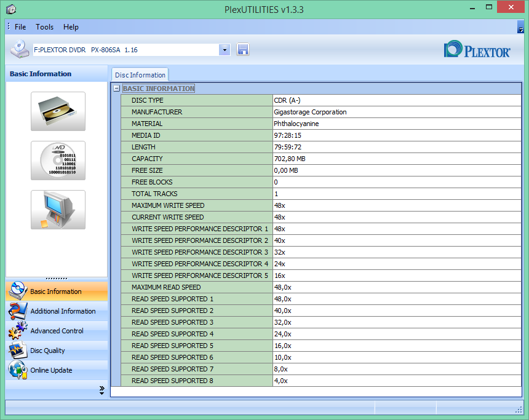Screen dimensions: 529x420
Task: Click the Disc Quality graph icon
Action: pyautogui.click(x=18, y=350)
